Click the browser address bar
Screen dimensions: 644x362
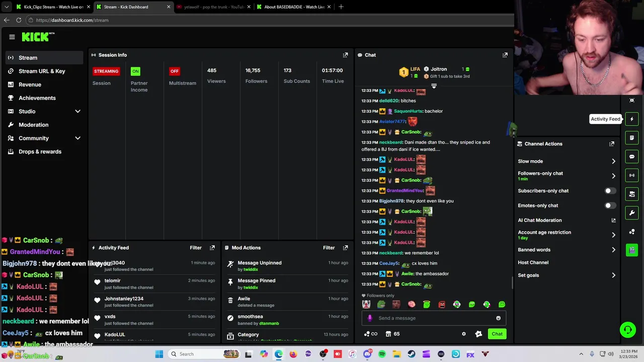[x=269, y=20]
